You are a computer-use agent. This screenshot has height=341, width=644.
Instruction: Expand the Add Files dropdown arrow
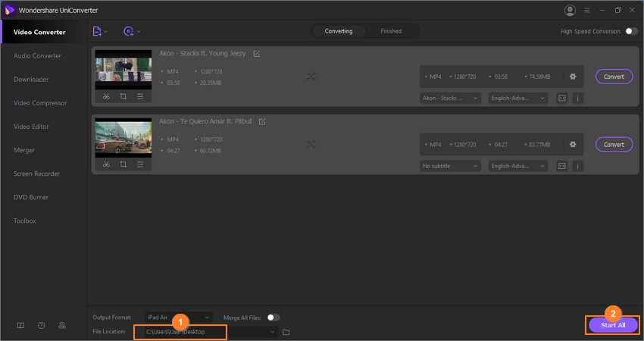click(105, 32)
